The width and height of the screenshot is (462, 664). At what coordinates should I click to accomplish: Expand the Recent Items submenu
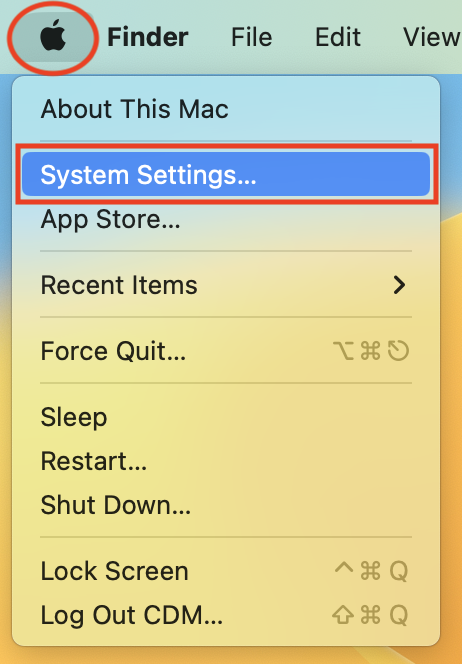click(x=226, y=285)
